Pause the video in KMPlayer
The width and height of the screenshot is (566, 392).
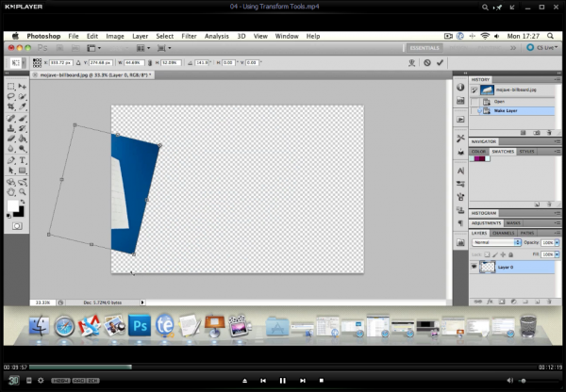click(282, 380)
